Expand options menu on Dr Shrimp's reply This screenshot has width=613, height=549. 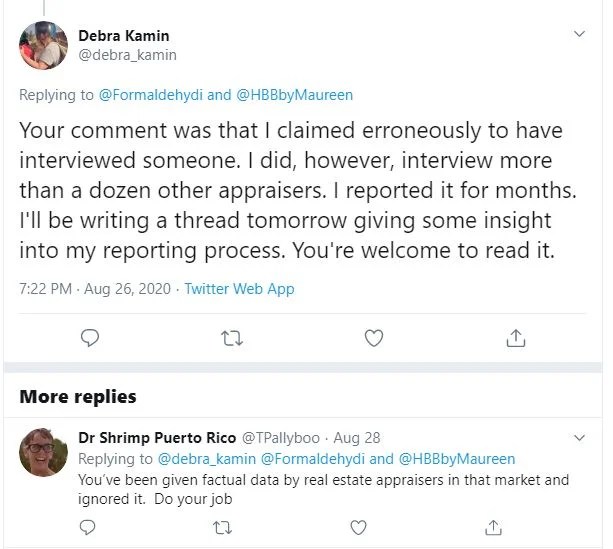(x=580, y=438)
